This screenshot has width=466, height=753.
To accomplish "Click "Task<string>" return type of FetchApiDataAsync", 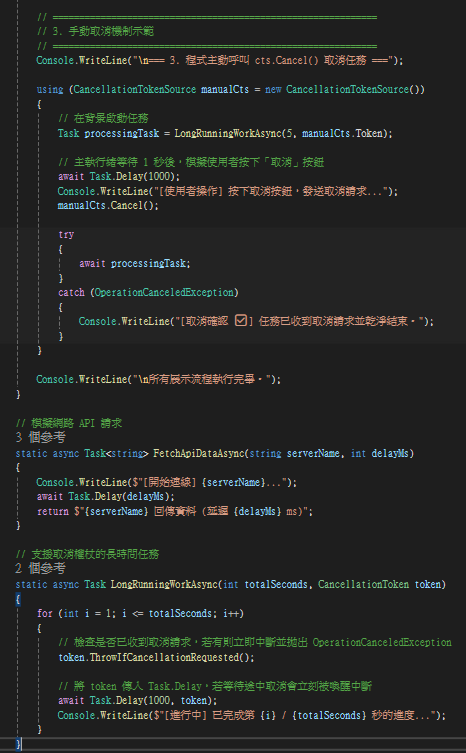I will pos(116,454).
